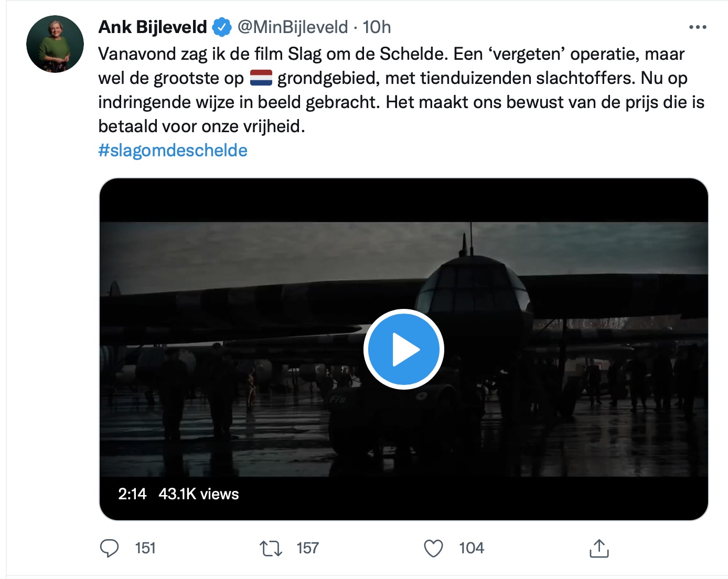Click the 151 replies count
The image size is (728, 579).
145,549
